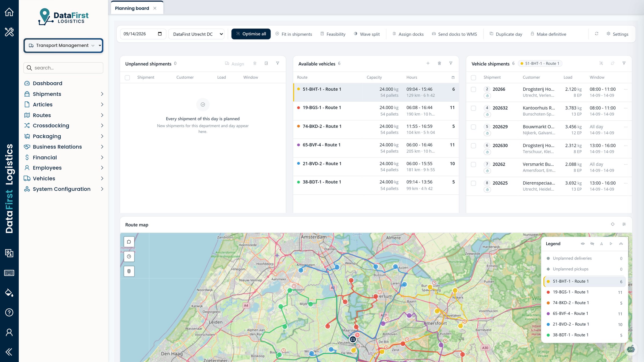644x362 pixels.
Task: Open the Financial menu item
Action: 64,157
